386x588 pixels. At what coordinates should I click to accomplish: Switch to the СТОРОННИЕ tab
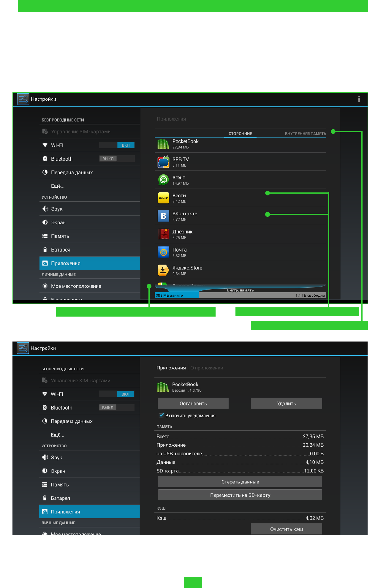[x=240, y=134]
